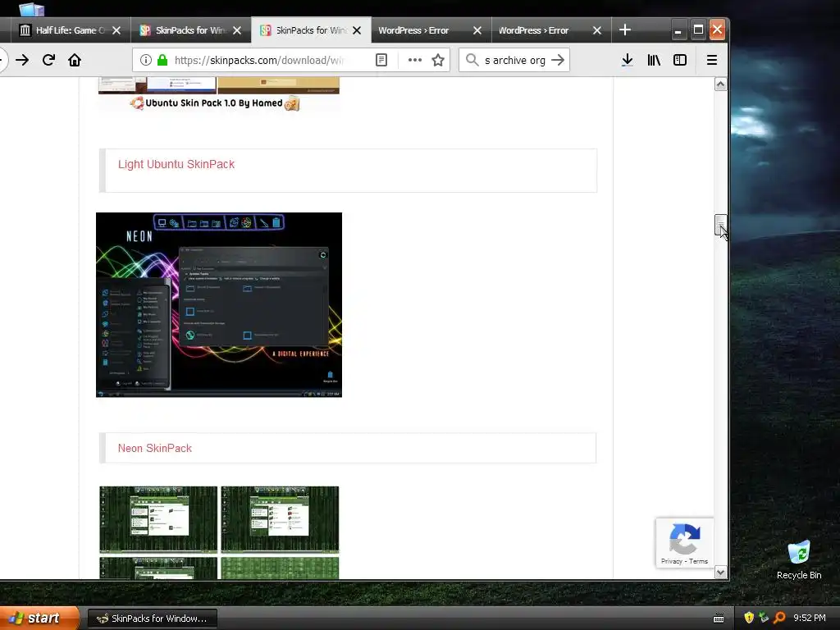Viewport: 840px width, 630px height.
Task: Select SkinPacks for Windows taskbar button
Action: 153,619
